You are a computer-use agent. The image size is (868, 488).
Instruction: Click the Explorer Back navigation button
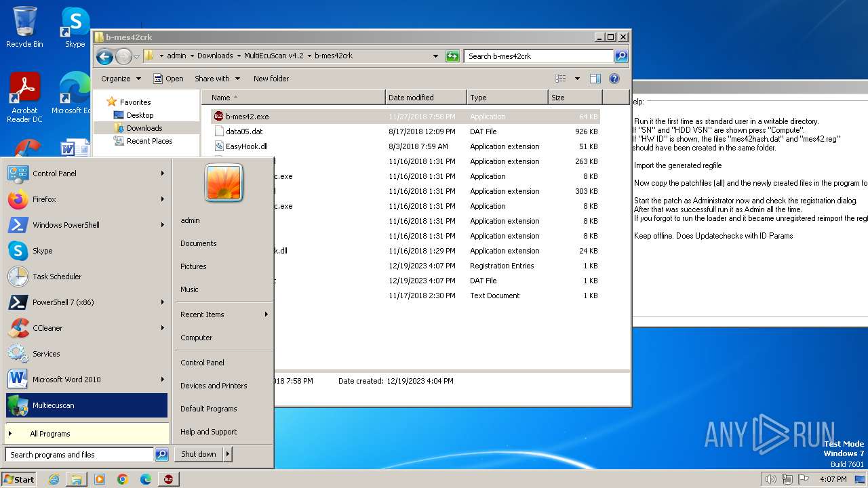pos(104,56)
